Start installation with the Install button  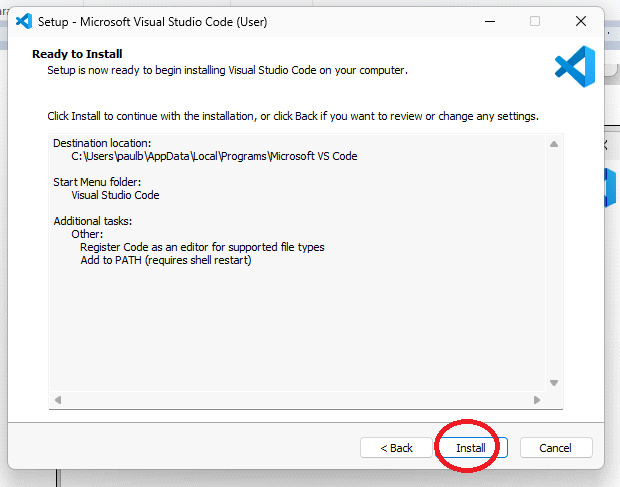[x=471, y=447]
